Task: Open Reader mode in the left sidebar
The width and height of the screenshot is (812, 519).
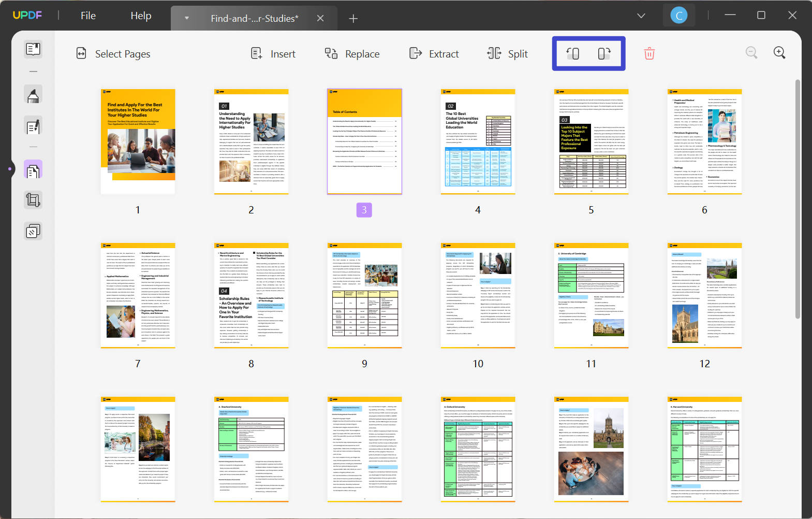Action: pos(33,49)
